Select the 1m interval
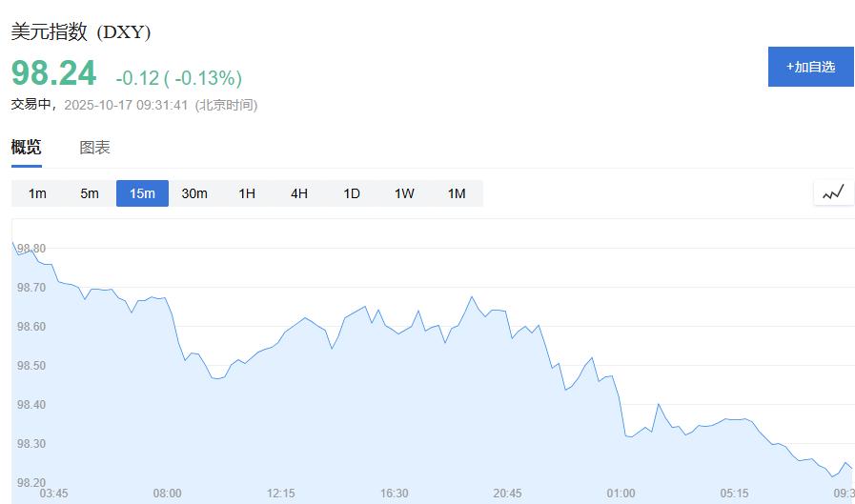This screenshot has height=504, width=855. [37, 193]
